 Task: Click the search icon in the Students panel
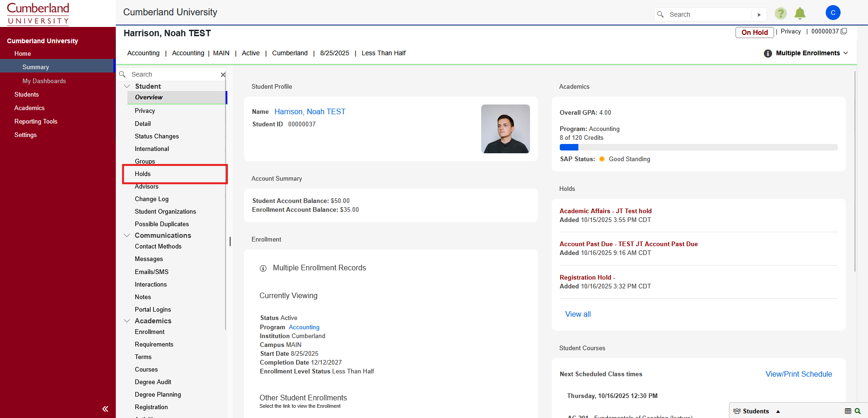click(858, 411)
